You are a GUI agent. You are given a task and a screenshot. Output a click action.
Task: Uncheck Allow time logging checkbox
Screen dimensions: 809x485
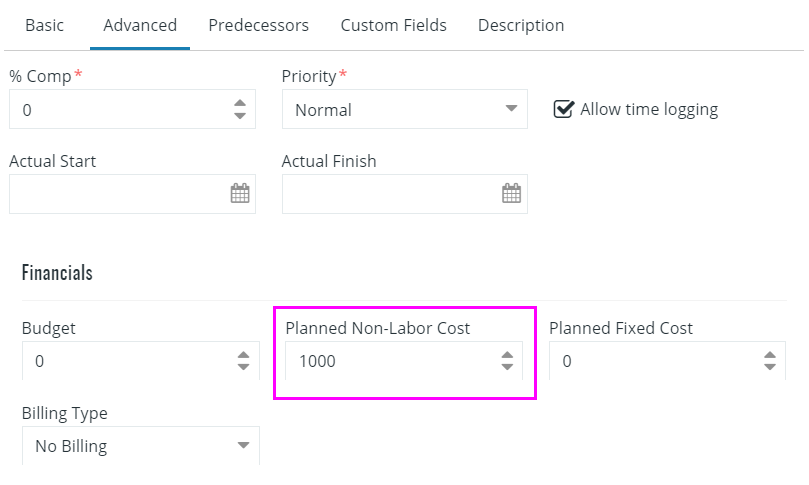(563, 109)
